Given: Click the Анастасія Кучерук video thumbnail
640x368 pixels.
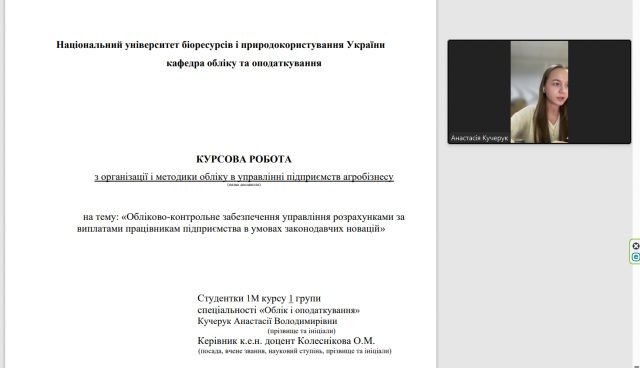Looking at the screenshot, I should click(x=539, y=92).
